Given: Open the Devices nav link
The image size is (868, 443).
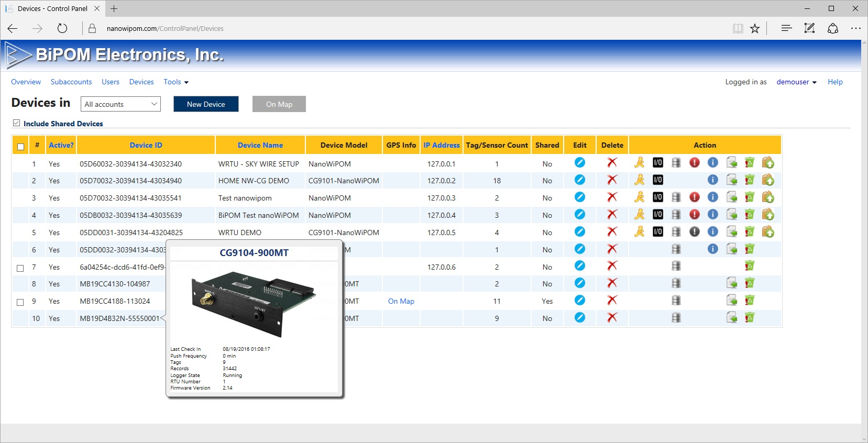Looking at the screenshot, I should (x=141, y=82).
